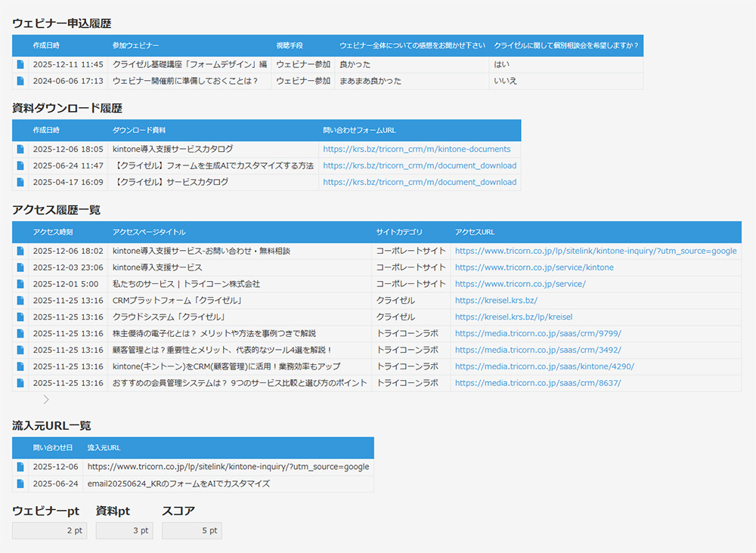Click record icon for 2025-06-24 流入元URL entry
The width and height of the screenshot is (756, 553).
[20, 483]
